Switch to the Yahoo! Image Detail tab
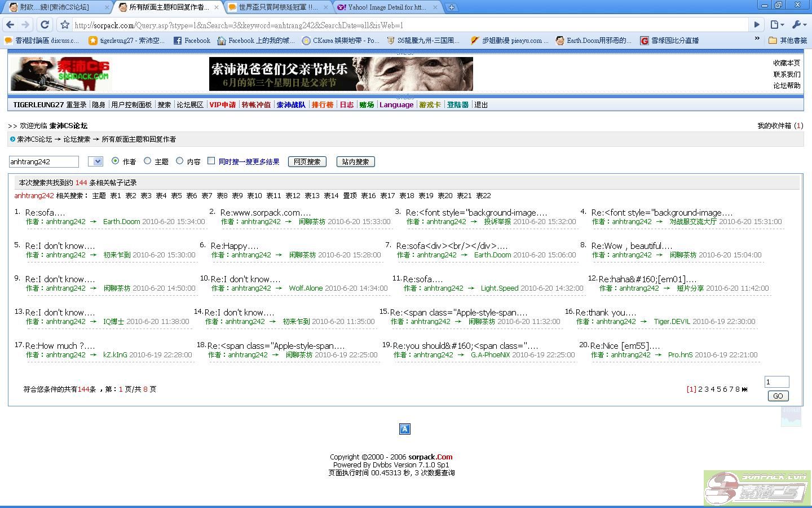The image size is (812, 508). 386,7
